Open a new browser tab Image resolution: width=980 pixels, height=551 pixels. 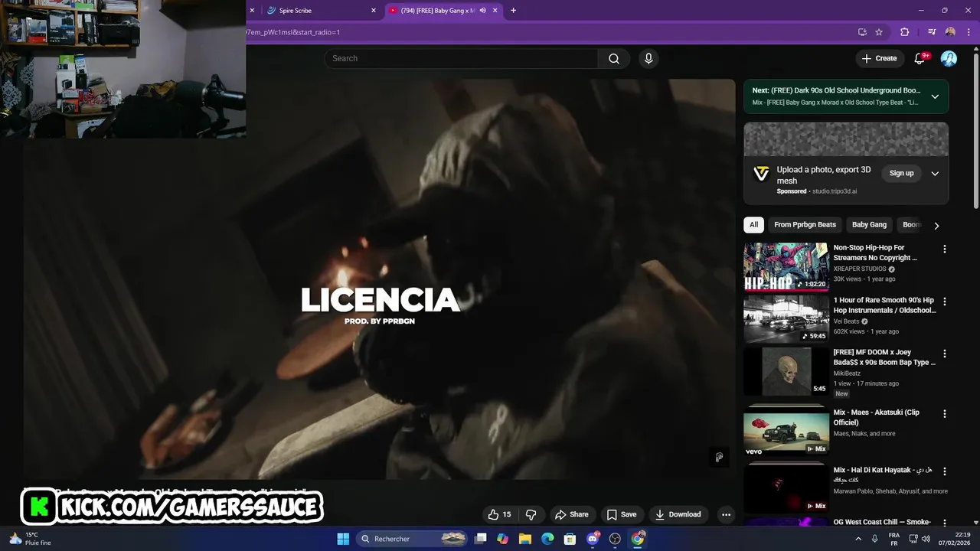tap(513, 11)
